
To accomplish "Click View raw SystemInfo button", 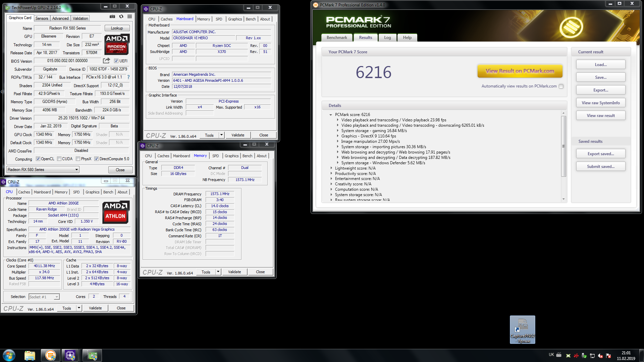I will [600, 103].
